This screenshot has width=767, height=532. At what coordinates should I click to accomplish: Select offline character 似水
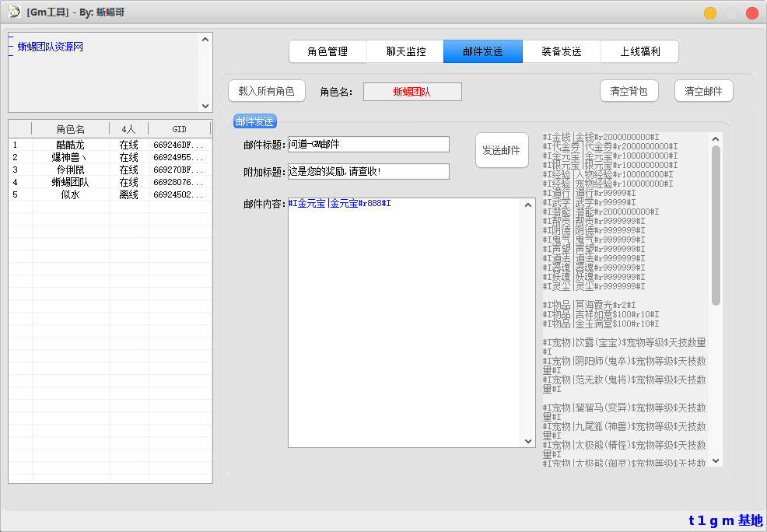pos(110,194)
